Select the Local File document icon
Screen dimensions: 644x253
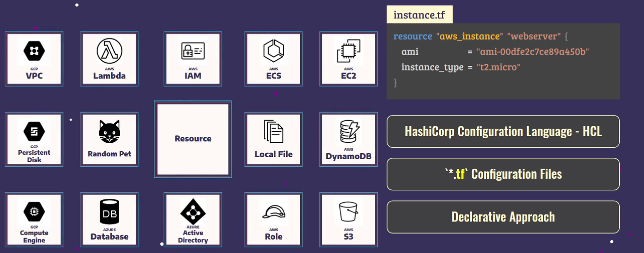tap(273, 131)
